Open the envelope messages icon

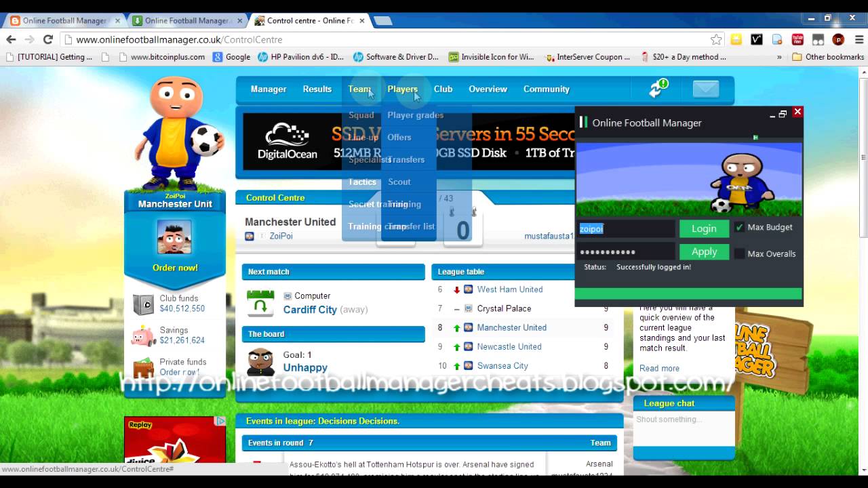[705, 89]
